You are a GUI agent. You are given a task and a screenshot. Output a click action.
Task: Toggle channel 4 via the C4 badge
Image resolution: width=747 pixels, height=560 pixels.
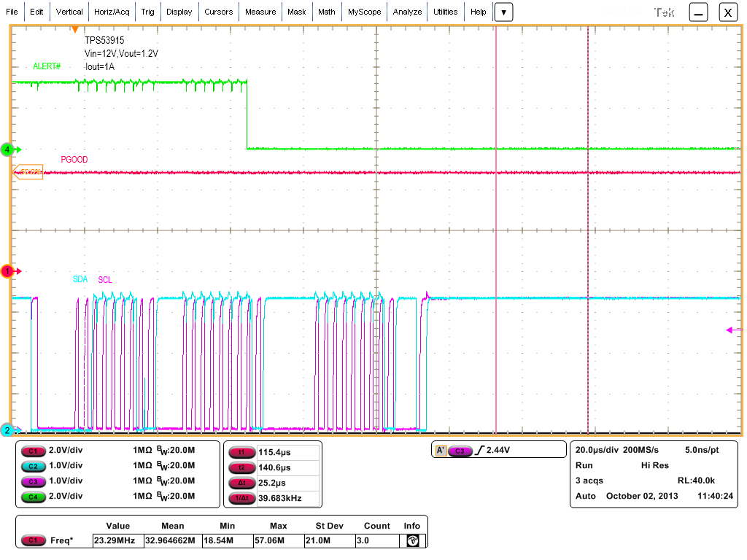34,497
